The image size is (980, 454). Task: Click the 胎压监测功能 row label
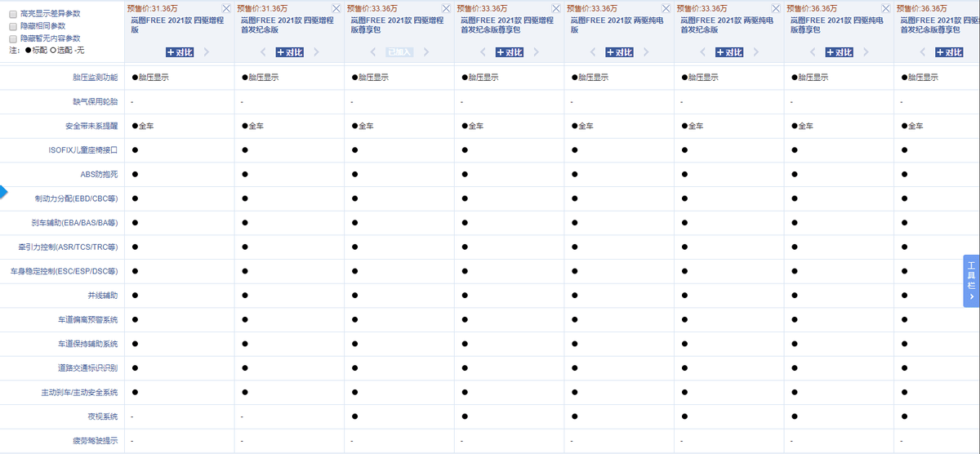(x=95, y=78)
